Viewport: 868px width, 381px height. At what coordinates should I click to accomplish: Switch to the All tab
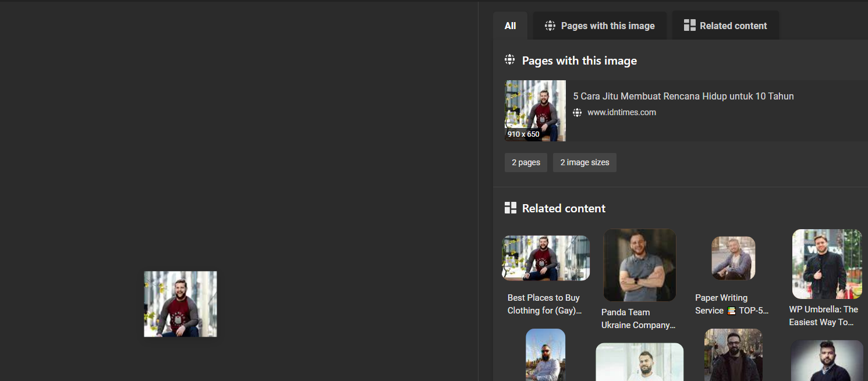point(510,26)
